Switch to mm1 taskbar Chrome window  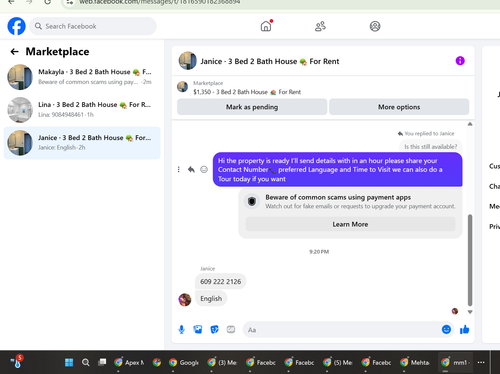pos(455,362)
